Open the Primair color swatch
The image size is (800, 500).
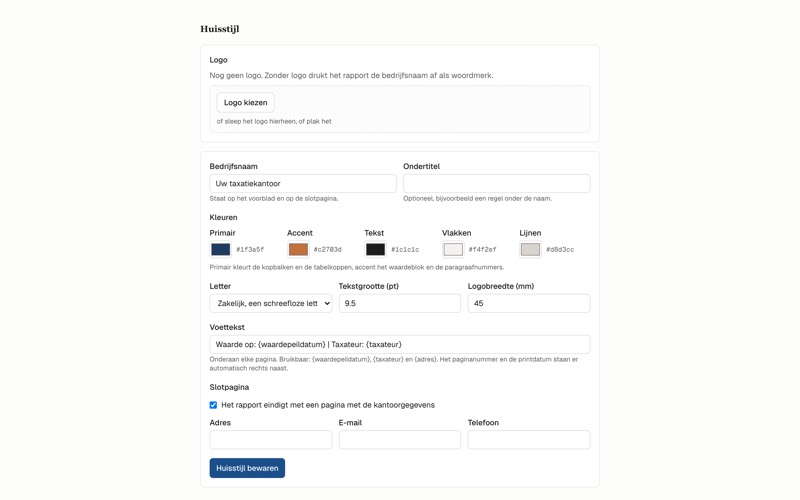tap(220, 249)
